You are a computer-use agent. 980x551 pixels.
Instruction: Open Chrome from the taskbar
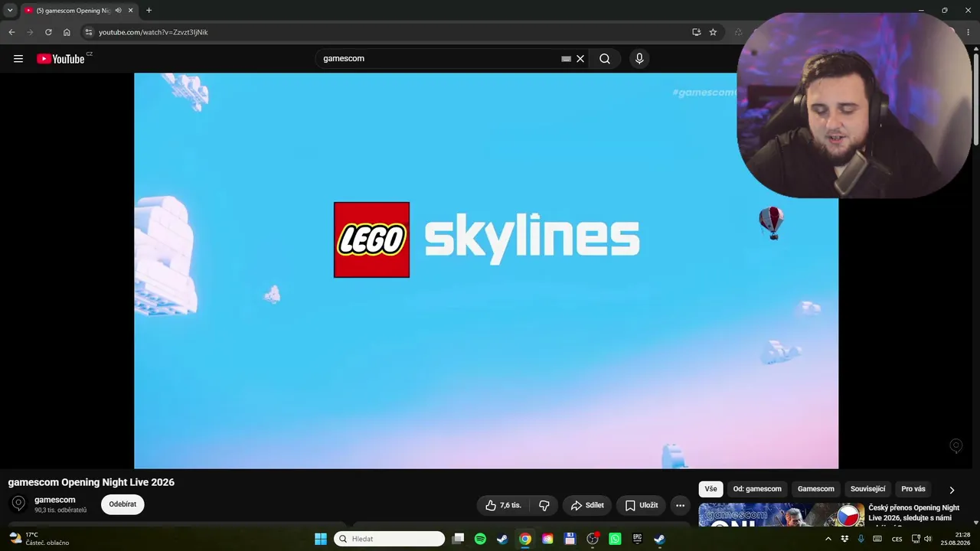coord(525,539)
